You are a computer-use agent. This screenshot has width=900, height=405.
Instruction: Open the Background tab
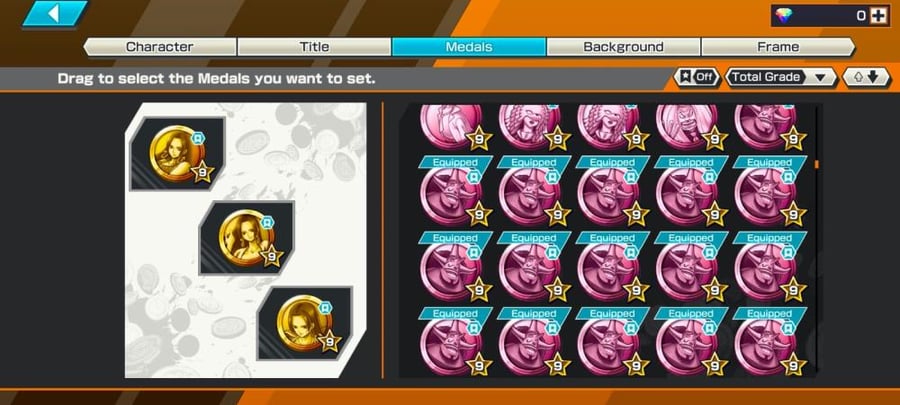click(x=623, y=47)
